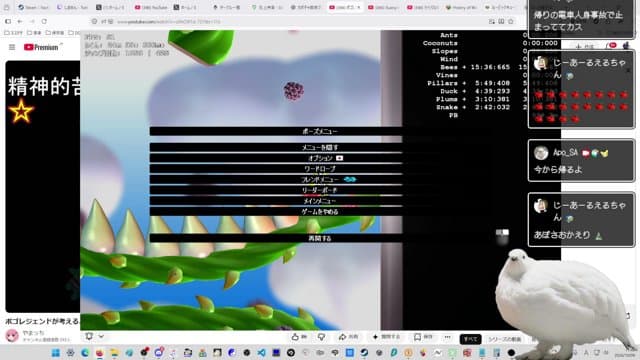Open Microsoft Edge from the taskbar

pyautogui.click(x=85, y=353)
